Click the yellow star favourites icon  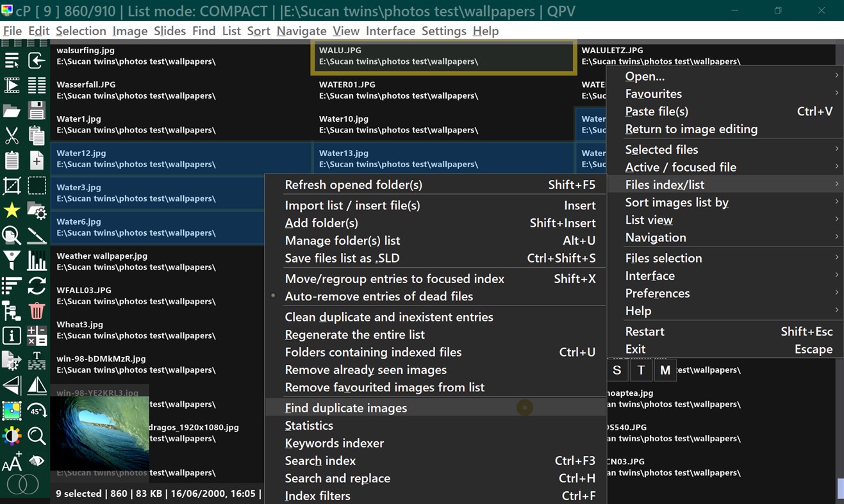12,211
